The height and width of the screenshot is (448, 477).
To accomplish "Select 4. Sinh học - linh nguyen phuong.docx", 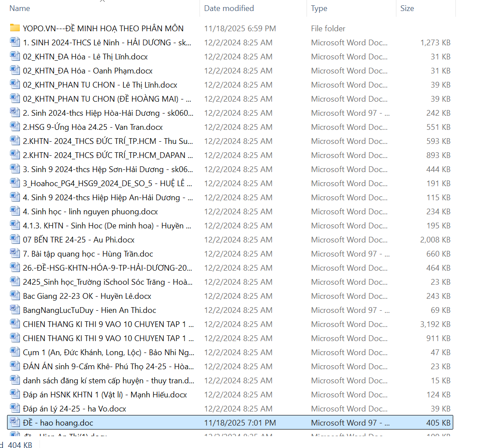I will point(90,212).
